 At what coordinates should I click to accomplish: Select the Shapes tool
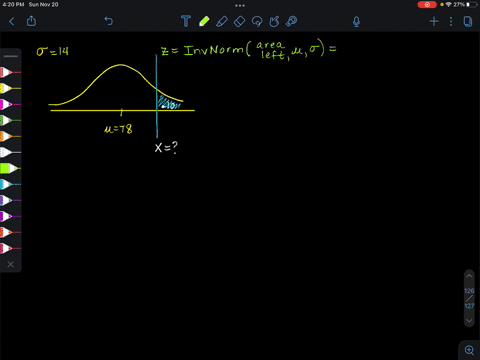click(274, 21)
